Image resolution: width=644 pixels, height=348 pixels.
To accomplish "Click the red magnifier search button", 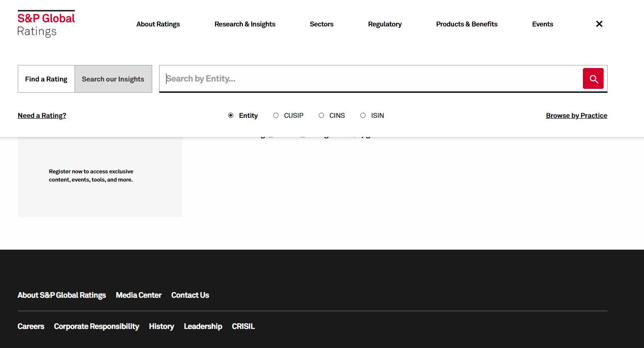I will [593, 78].
